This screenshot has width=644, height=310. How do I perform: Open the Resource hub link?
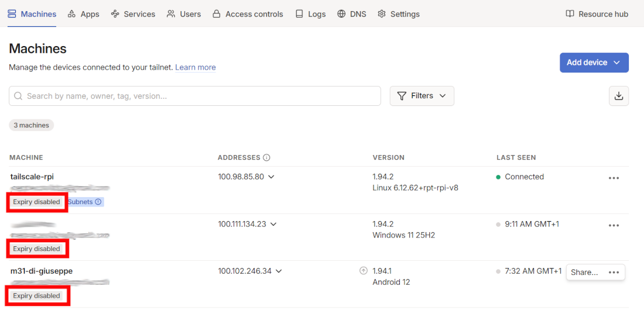597,14
